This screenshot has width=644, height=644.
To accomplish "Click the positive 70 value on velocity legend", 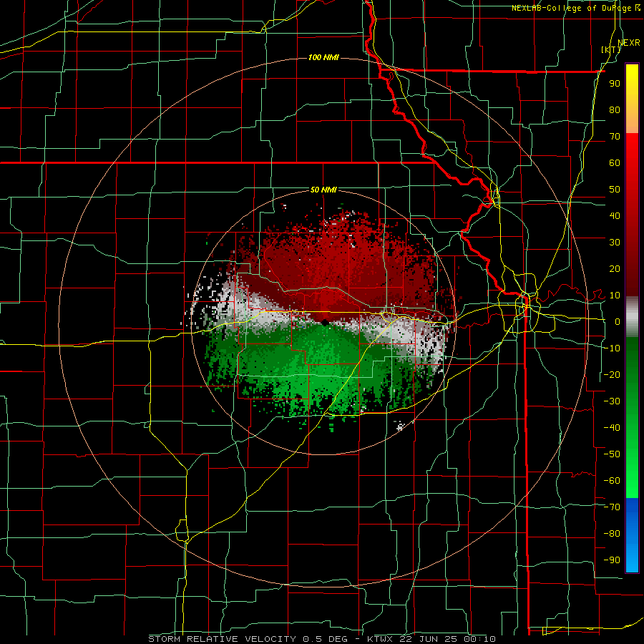I will click(615, 137).
